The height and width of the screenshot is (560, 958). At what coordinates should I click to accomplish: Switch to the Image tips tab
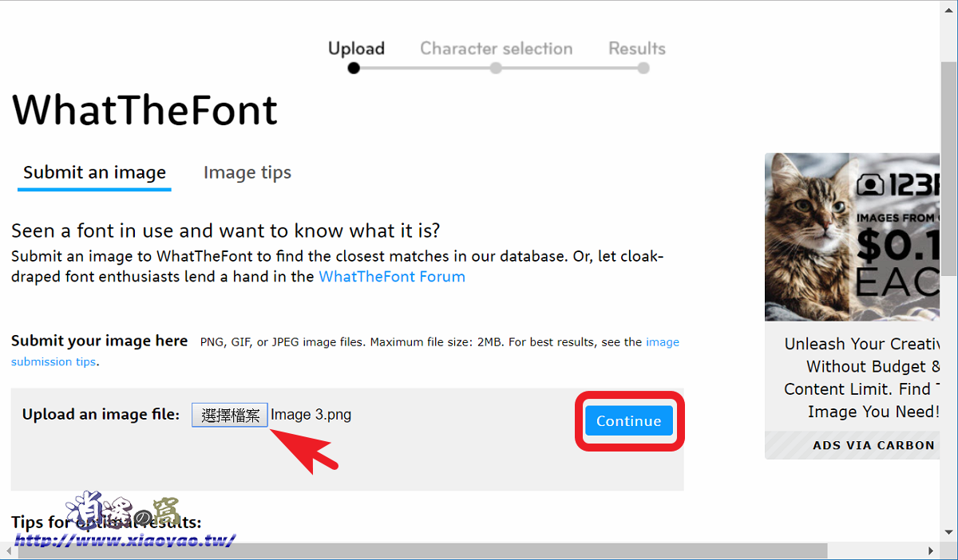[247, 172]
